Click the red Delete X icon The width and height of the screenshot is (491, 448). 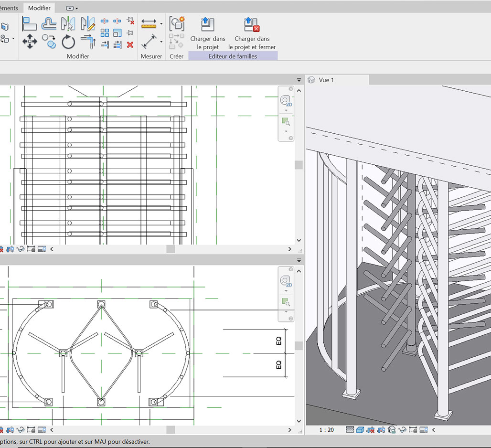click(130, 45)
